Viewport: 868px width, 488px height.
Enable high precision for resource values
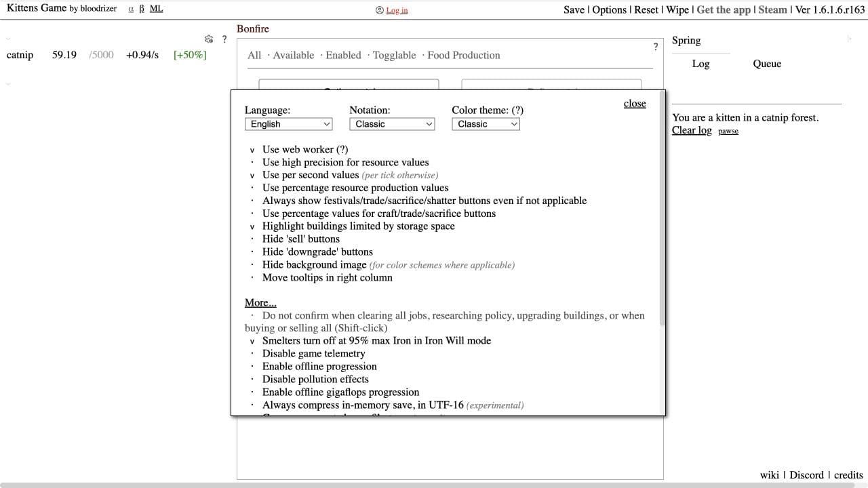(339, 162)
